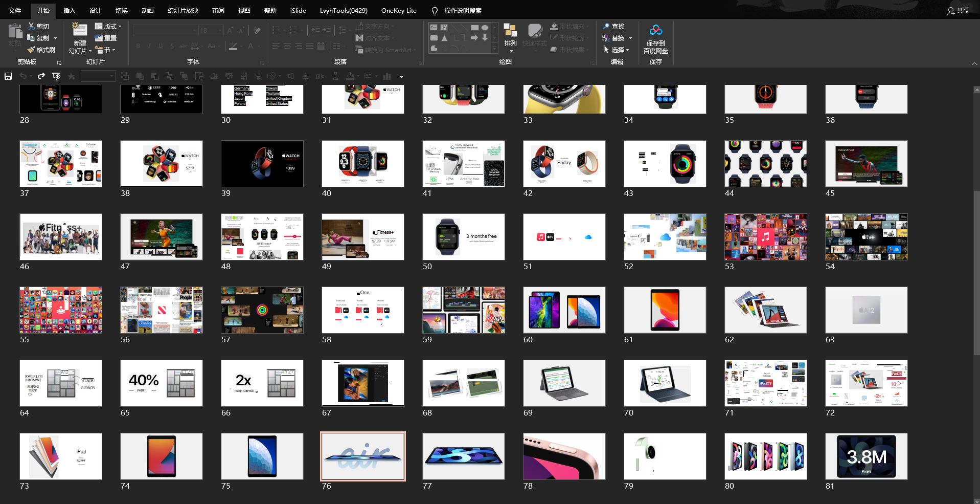Click the Find (查找) magnifier icon
Image resolution: width=980 pixels, height=504 pixels.
coord(606,26)
